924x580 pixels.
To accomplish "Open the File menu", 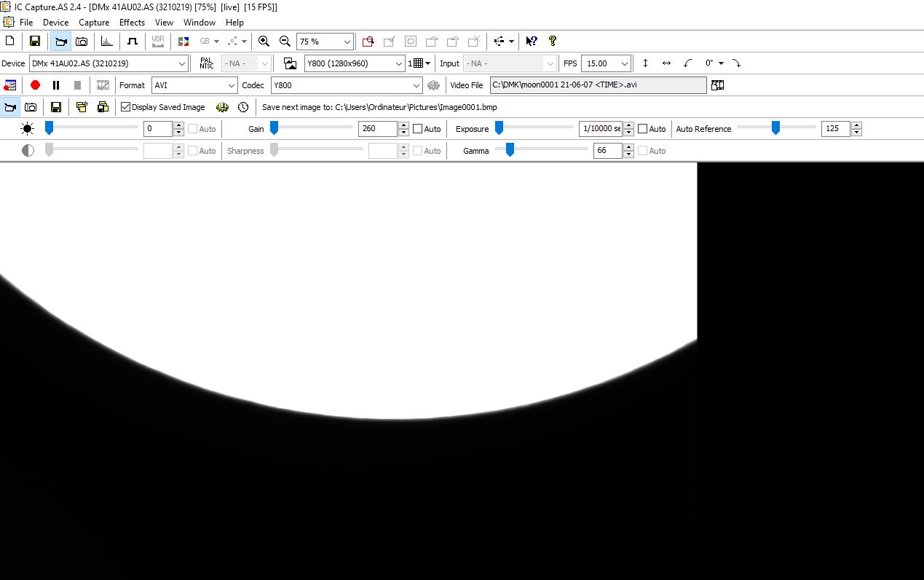I will 26,23.
